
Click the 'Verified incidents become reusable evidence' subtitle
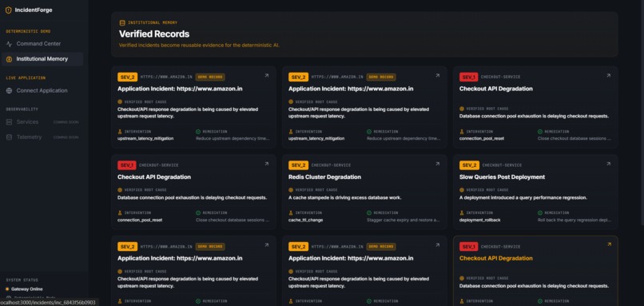[199, 46]
